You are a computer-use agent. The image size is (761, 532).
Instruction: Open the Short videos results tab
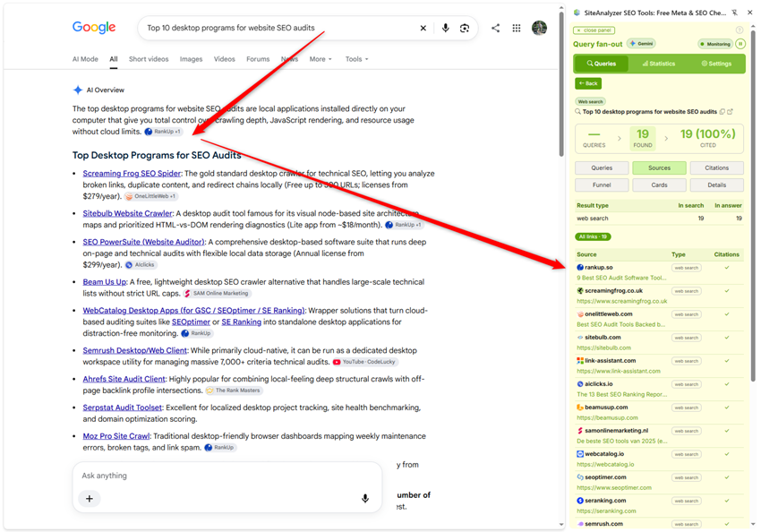coord(149,59)
